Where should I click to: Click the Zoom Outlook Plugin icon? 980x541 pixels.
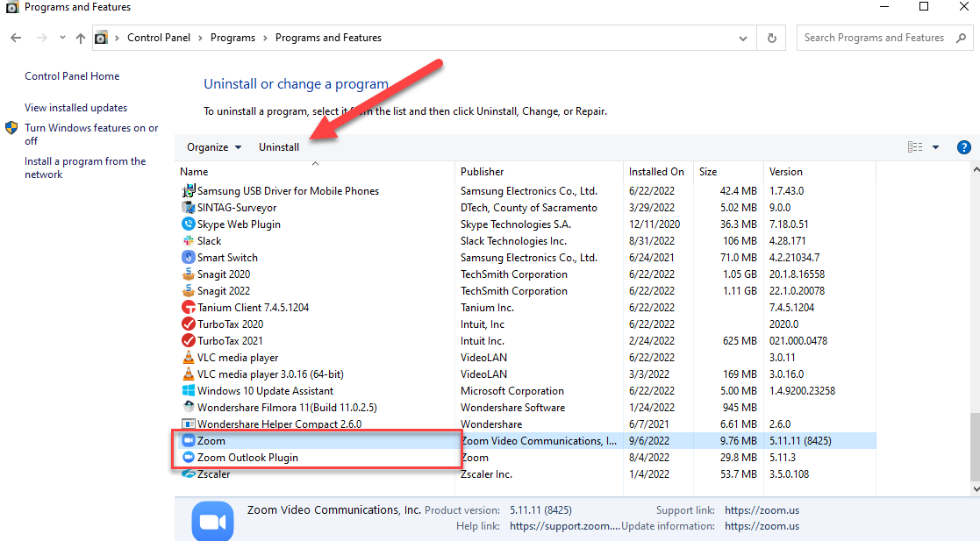click(x=188, y=458)
